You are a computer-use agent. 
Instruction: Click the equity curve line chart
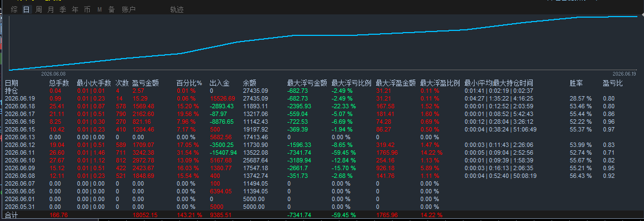coord(324,43)
